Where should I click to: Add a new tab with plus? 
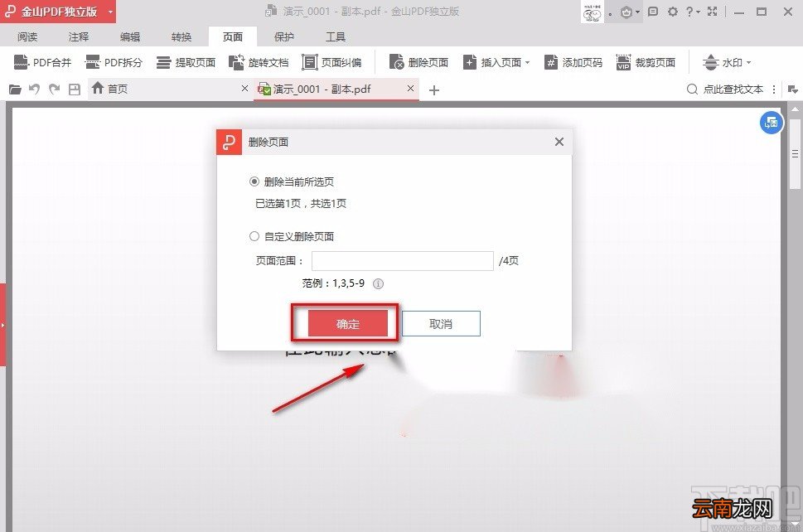pos(434,90)
